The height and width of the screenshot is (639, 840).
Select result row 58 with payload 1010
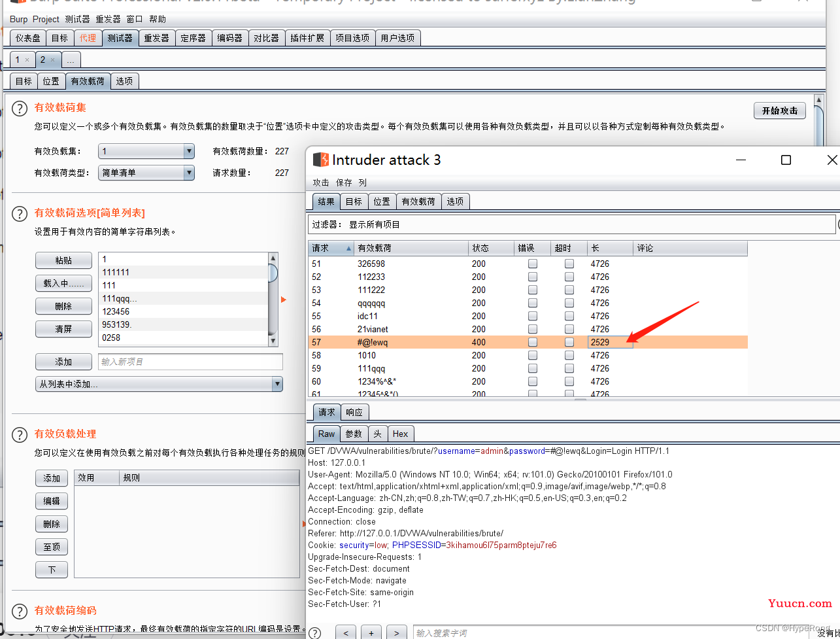pos(528,355)
